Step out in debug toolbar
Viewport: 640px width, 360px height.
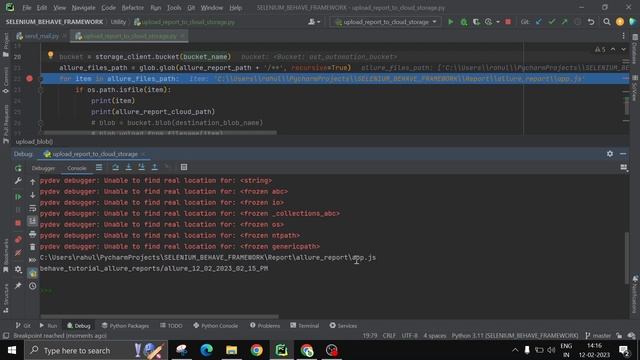point(154,167)
